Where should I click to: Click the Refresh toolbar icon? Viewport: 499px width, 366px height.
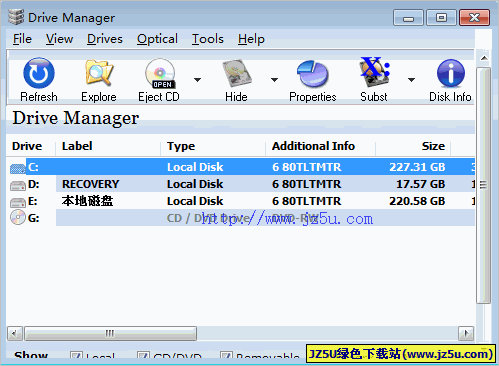coord(39,73)
